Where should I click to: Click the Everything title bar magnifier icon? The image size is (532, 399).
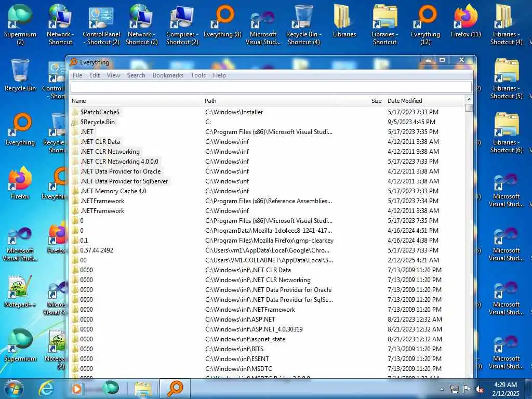coord(73,62)
